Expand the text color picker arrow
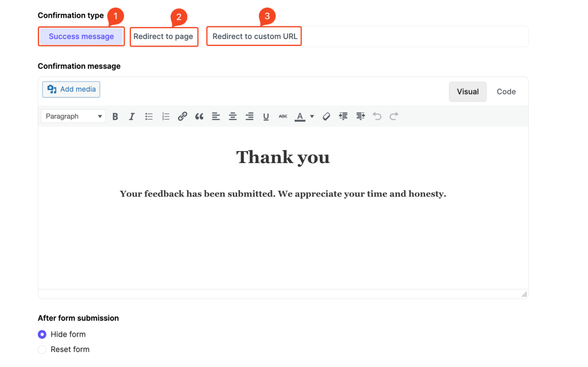 click(x=312, y=117)
